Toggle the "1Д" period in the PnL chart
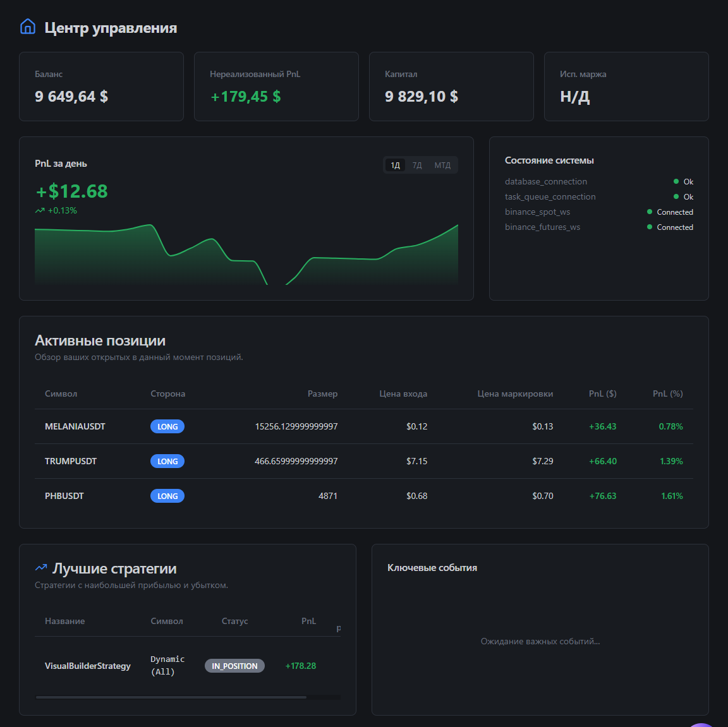Viewport: 728px width, 727px height. pyautogui.click(x=394, y=165)
